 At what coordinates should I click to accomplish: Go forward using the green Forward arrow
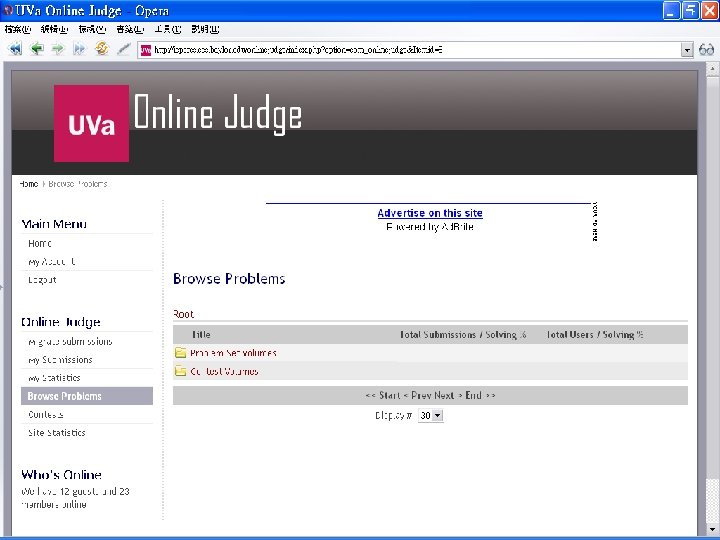click(x=58, y=49)
